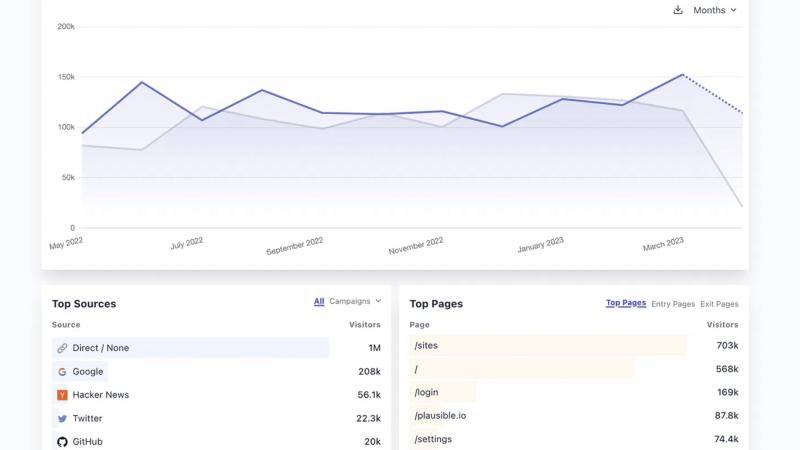This screenshot has height=450, width=800.
Task: Click the Twitter bird icon
Action: tap(62, 418)
